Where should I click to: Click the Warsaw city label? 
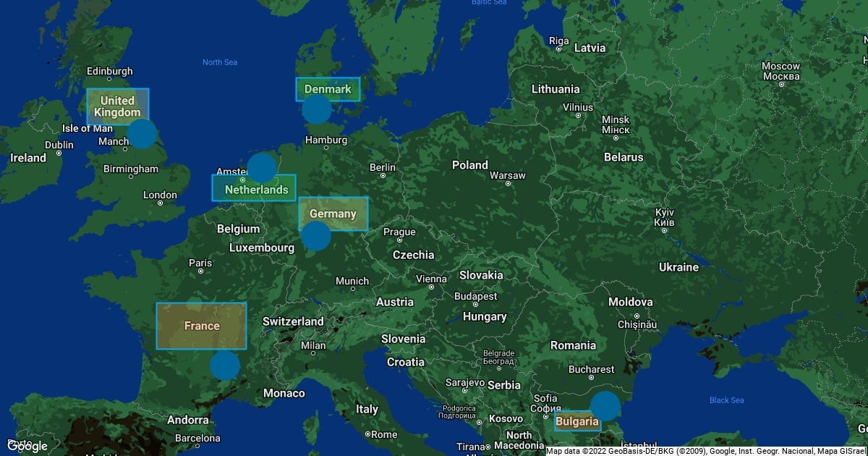click(x=508, y=176)
